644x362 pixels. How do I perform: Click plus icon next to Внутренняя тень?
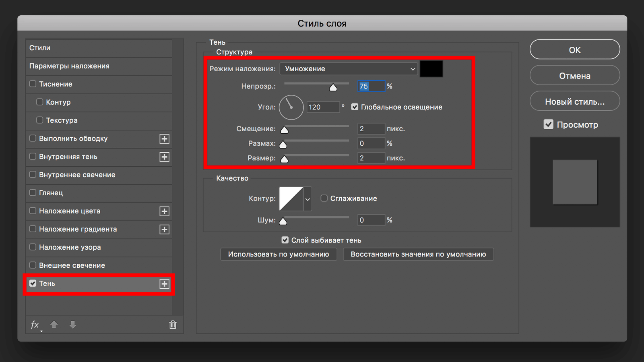click(164, 157)
